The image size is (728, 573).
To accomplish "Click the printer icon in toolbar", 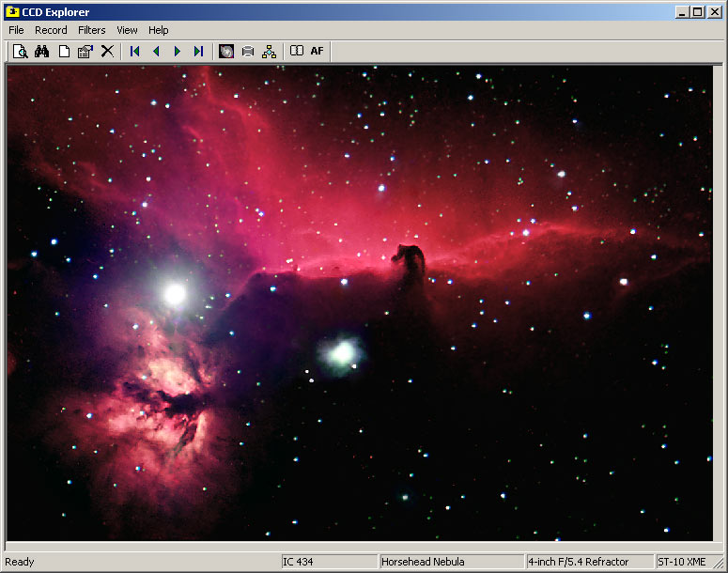I will point(248,51).
